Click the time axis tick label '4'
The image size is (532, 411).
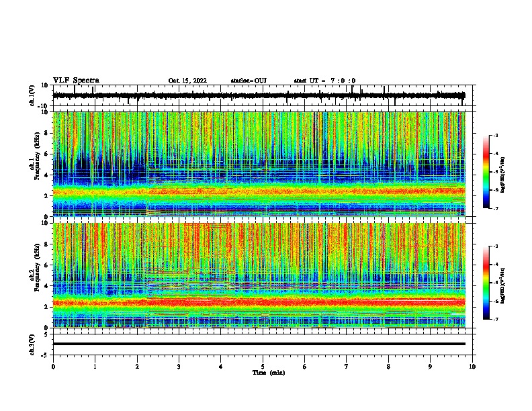pyautogui.click(x=221, y=367)
